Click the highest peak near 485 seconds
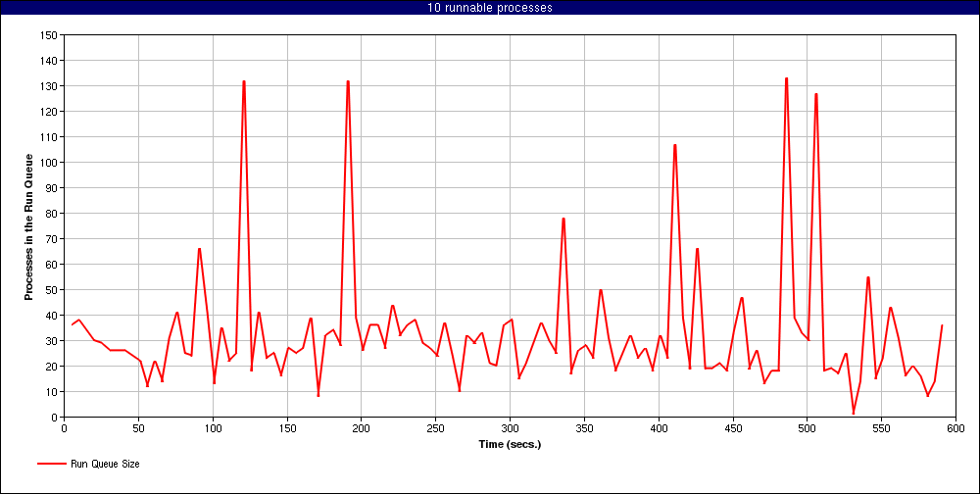 tap(786, 78)
